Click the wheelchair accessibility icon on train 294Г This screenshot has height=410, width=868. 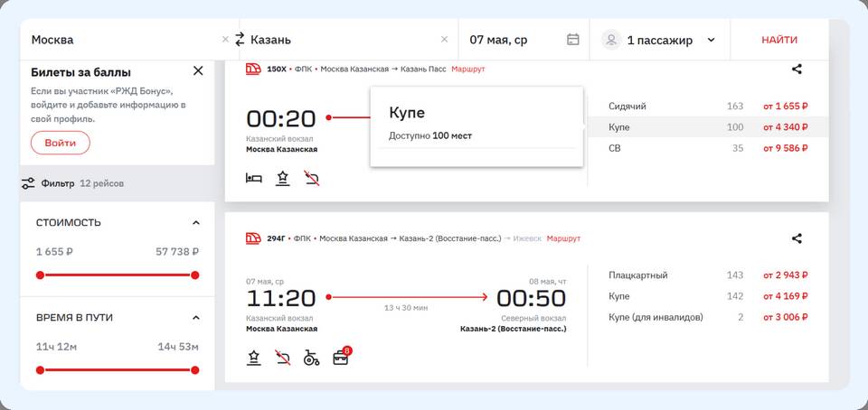(311, 358)
